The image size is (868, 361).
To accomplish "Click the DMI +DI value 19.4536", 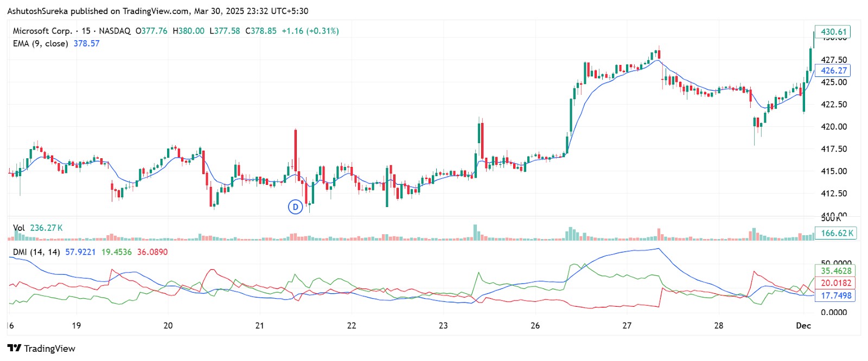I will 117,252.
